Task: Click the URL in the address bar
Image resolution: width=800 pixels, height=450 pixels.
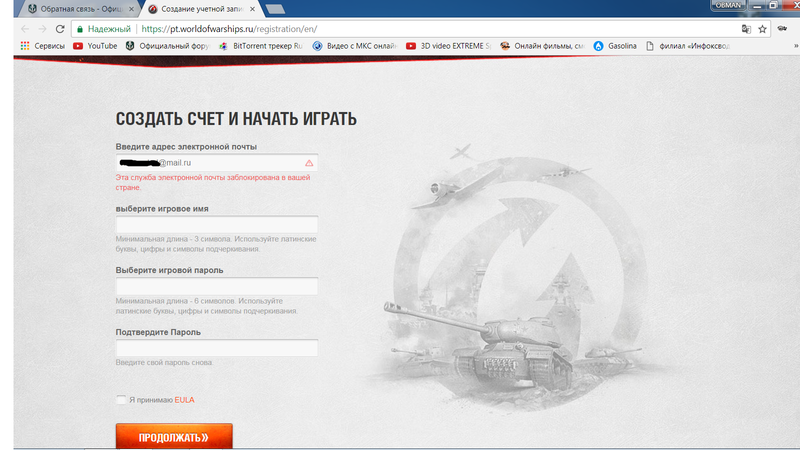Action: coord(229,29)
